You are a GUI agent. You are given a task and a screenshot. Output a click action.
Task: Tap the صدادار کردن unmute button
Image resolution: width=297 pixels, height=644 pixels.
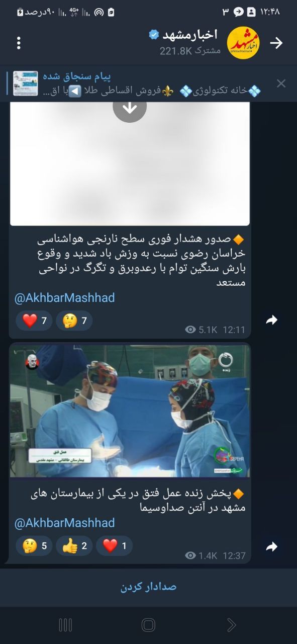(148, 587)
